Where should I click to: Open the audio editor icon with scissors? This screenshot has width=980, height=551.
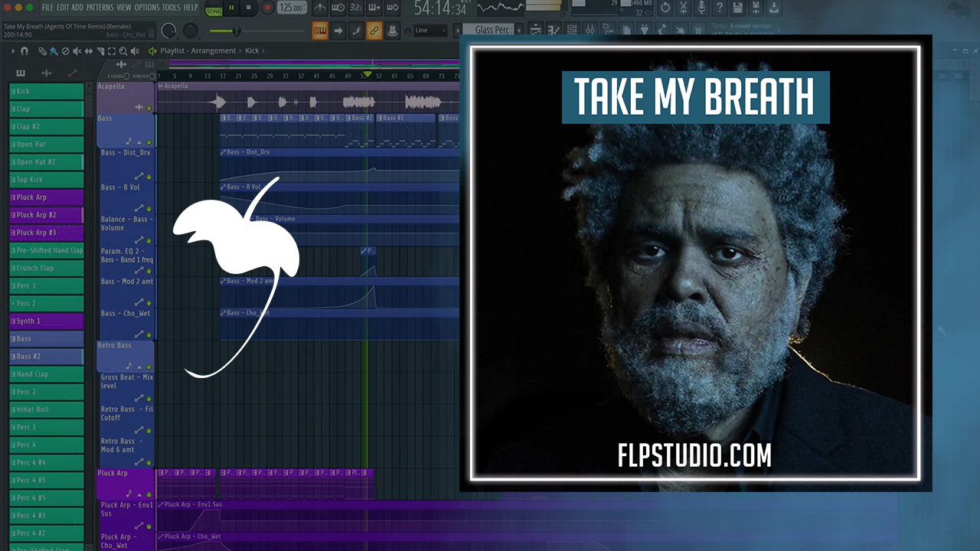coord(684,8)
